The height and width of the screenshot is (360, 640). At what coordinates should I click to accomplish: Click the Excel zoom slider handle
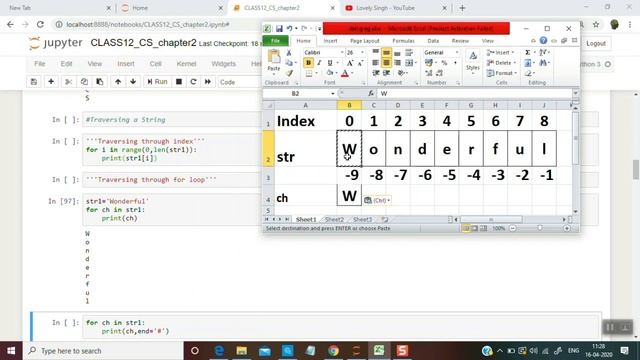pyautogui.click(x=540, y=228)
